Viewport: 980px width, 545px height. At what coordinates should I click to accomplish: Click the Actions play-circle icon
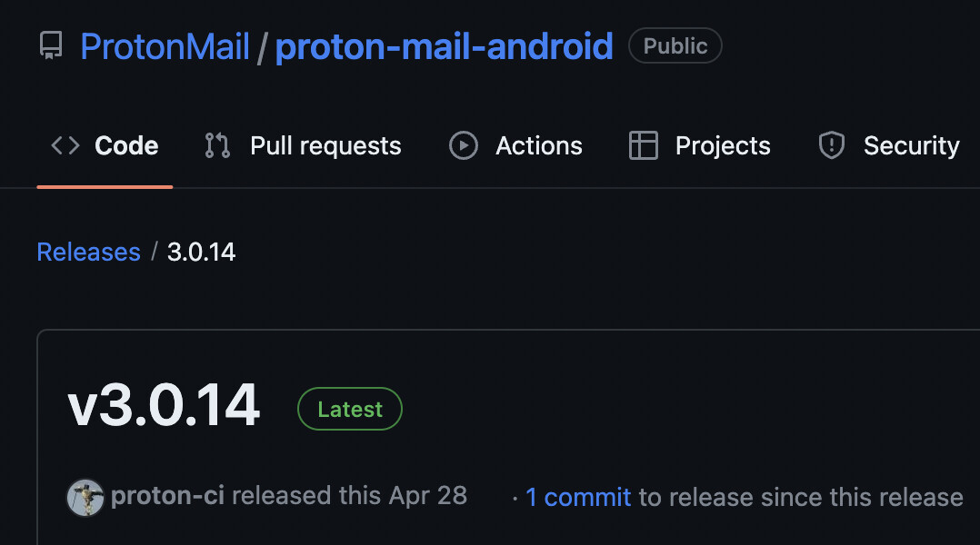click(x=464, y=145)
